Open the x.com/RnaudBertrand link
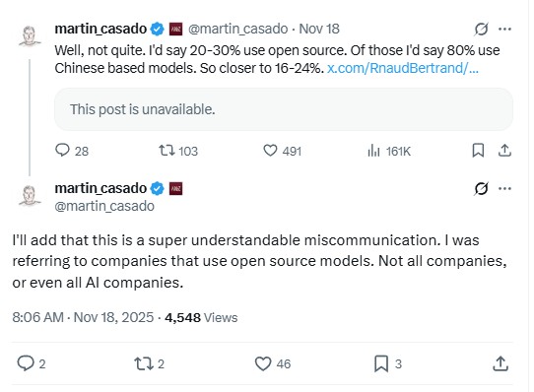 tap(403, 68)
